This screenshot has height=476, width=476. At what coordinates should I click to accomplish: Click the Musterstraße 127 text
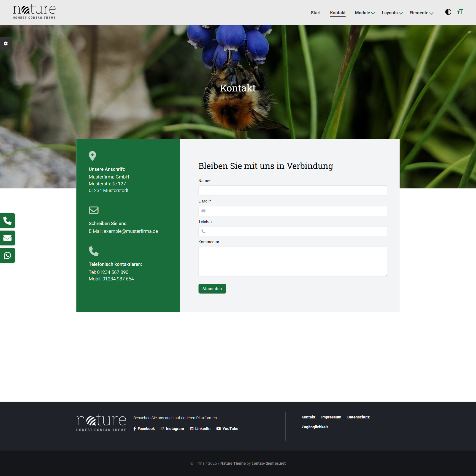pos(107,184)
